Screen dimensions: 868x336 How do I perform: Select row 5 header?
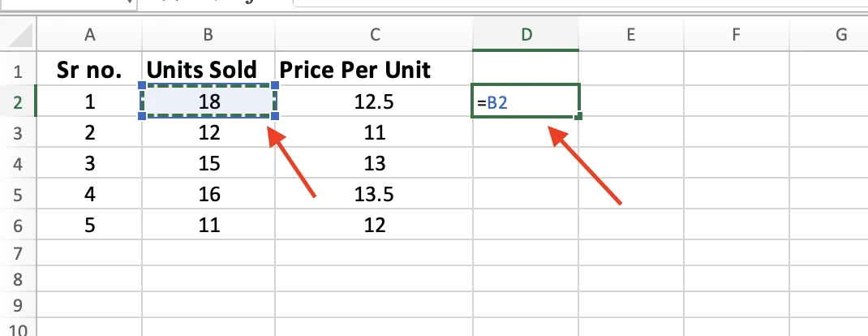point(18,194)
